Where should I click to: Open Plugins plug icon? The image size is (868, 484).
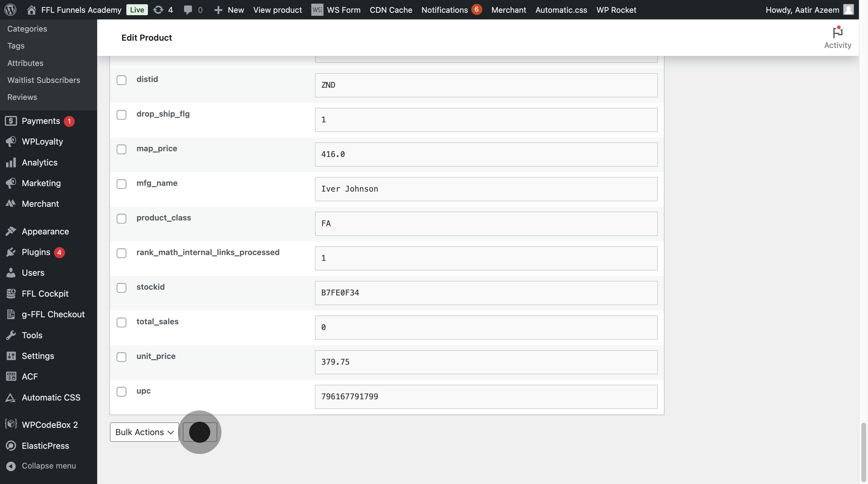(x=11, y=252)
